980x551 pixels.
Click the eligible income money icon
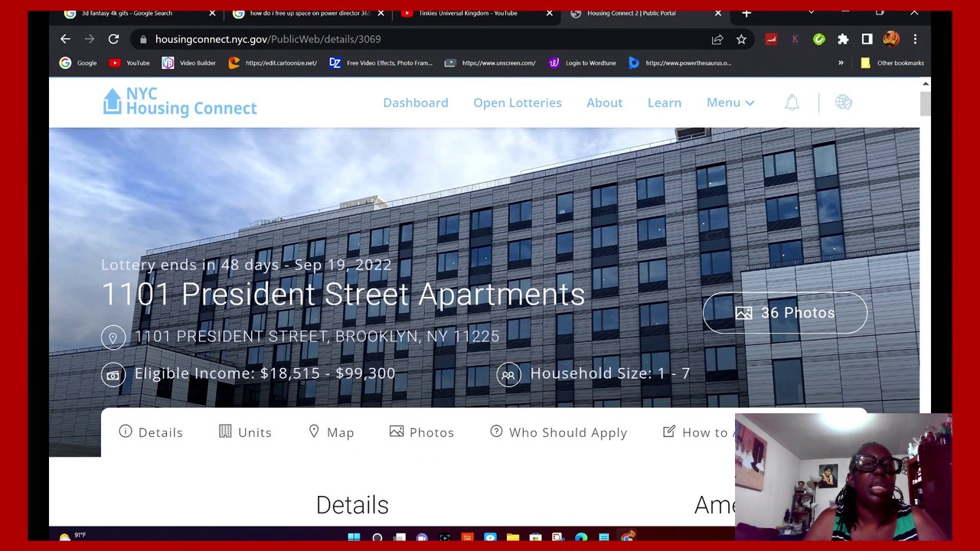pos(113,374)
